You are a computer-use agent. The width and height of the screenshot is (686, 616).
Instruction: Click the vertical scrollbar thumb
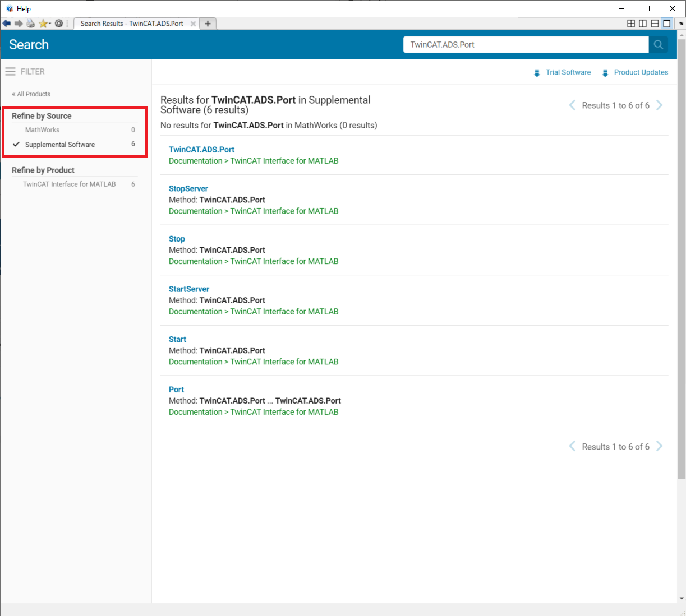(682, 258)
